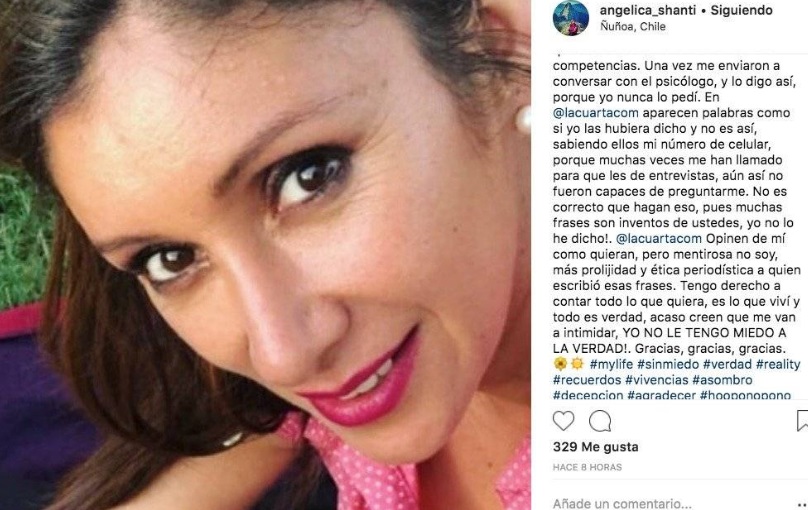Open the #verdad hashtag

click(x=727, y=364)
